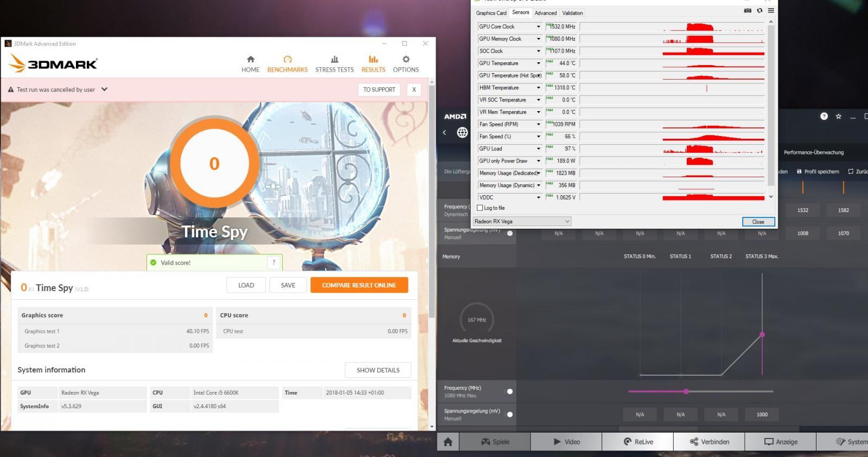
Task: Switch to Sensors tab in GPU-Z
Action: click(520, 12)
